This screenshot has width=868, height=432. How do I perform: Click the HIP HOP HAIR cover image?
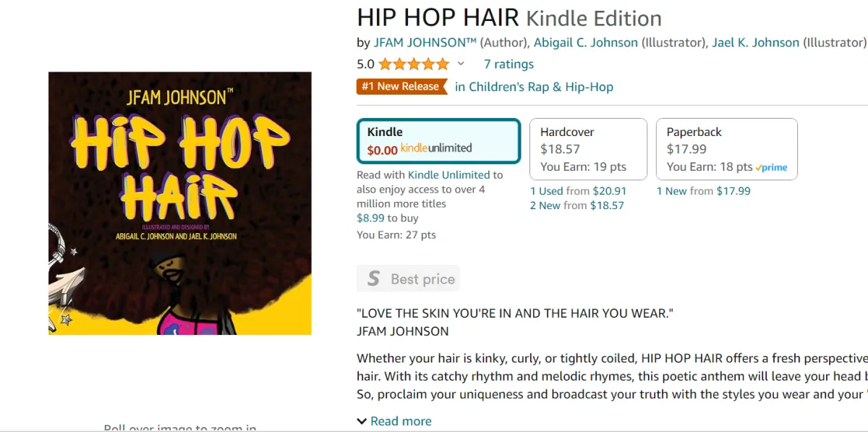click(180, 203)
